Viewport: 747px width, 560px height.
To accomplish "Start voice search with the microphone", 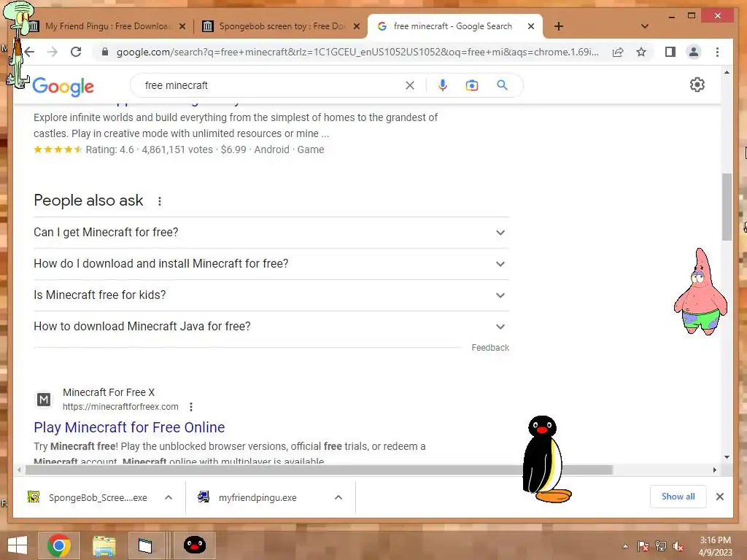I will point(443,85).
